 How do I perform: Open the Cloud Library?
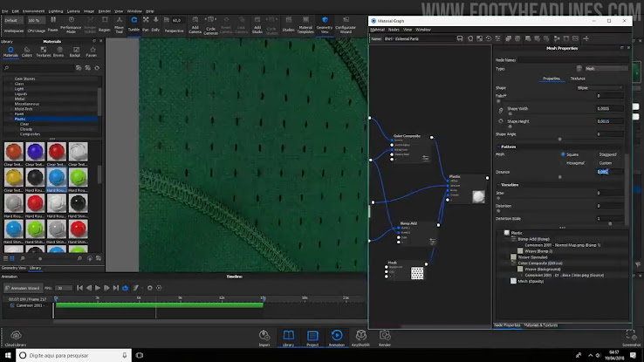[16, 338]
